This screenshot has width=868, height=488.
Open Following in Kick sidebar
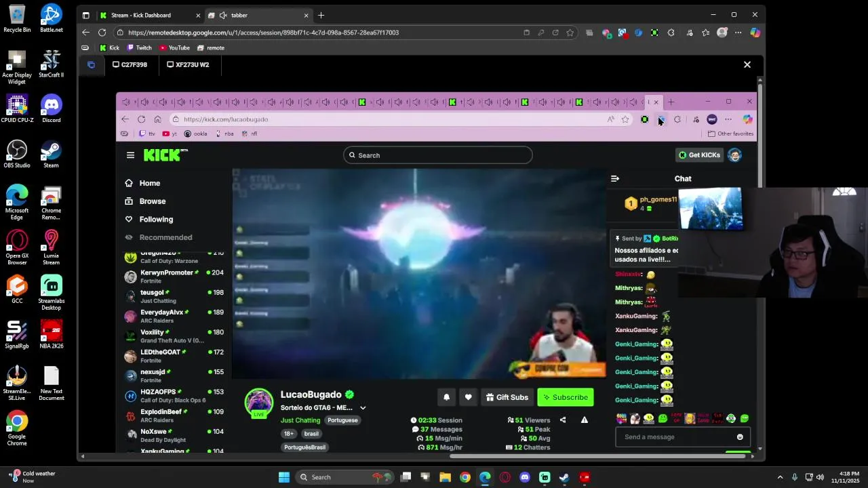point(156,220)
